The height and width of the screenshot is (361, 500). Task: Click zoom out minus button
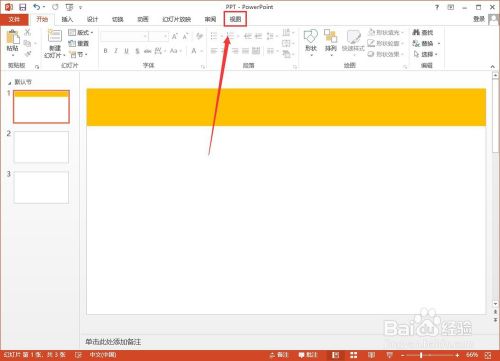tap(403, 355)
